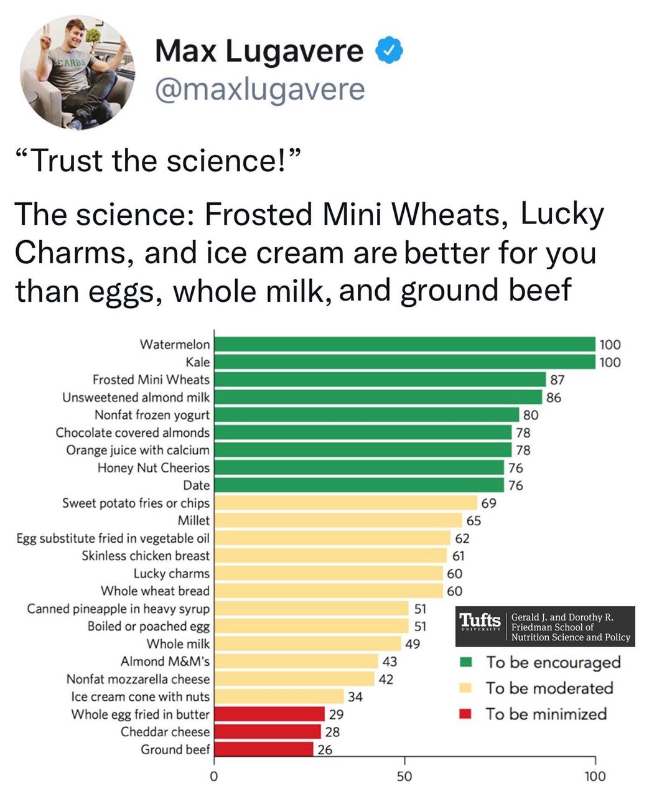Click the 50 mark on the axis
Screen dimensions: 672x786
coord(404,776)
